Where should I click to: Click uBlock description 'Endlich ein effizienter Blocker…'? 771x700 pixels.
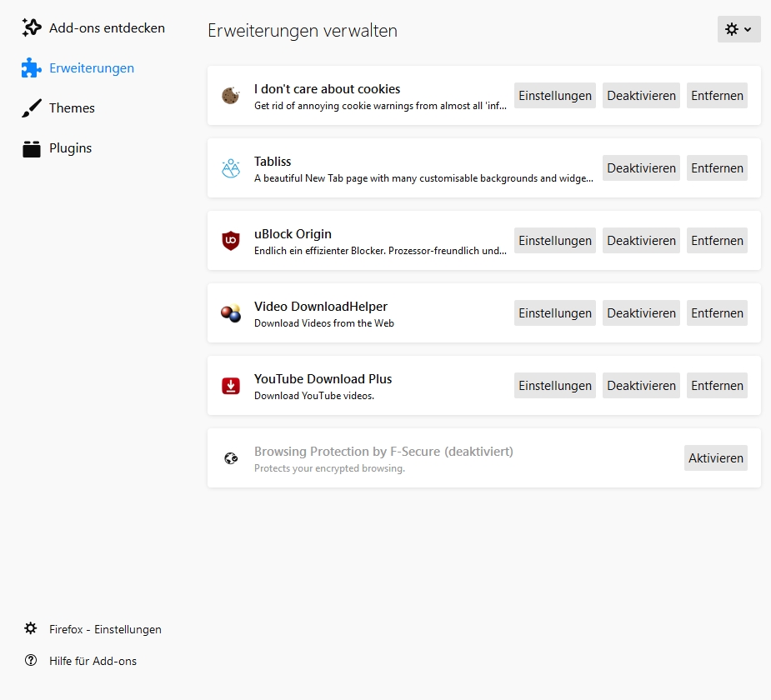[380, 251]
